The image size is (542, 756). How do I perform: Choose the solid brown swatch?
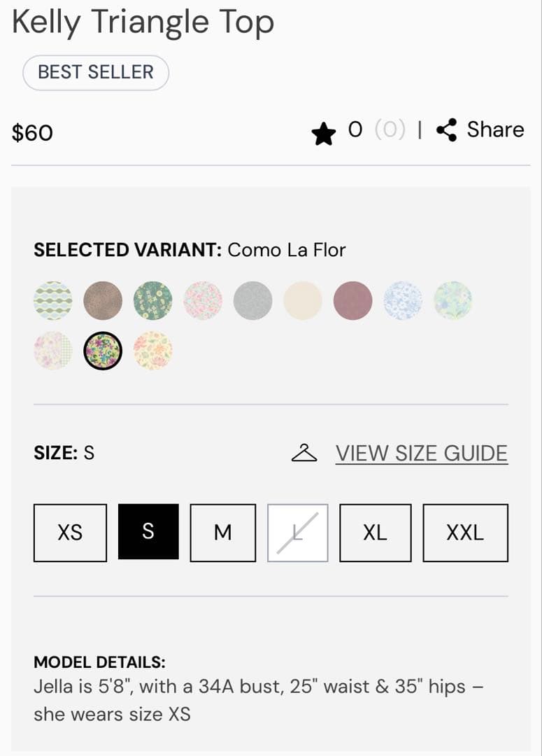point(103,301)
